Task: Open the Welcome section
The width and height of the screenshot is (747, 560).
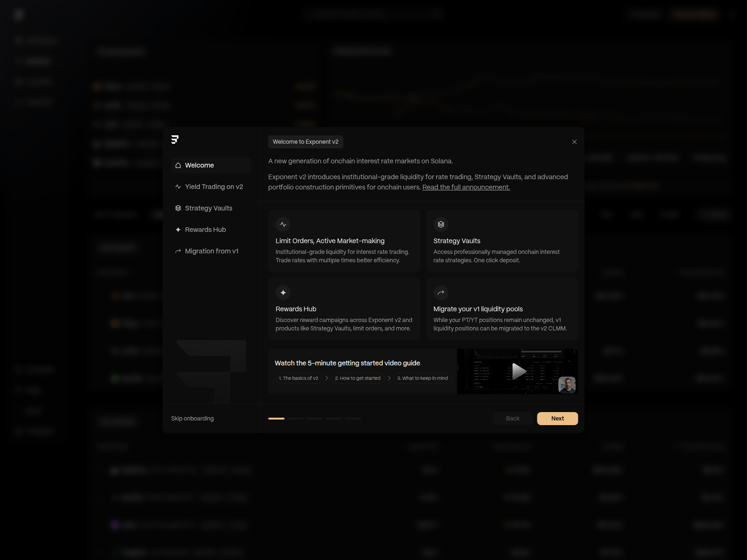Action: tap(211, 165)
